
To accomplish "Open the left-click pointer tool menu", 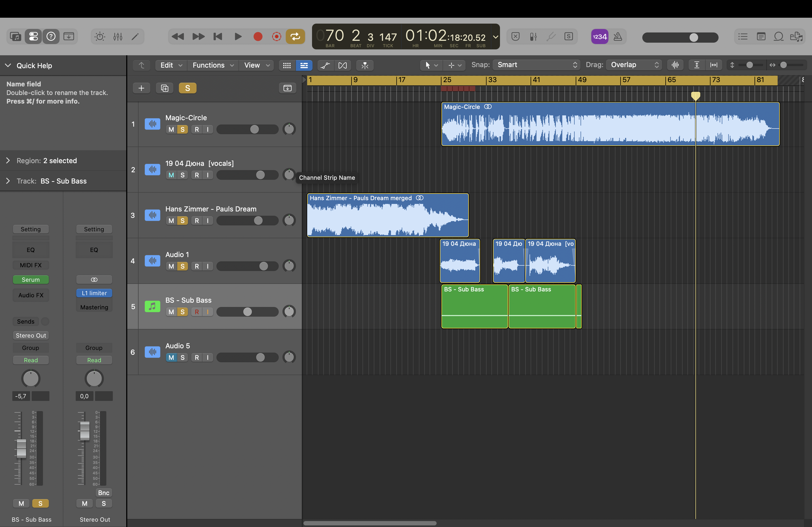I will (x=431, y=65).
